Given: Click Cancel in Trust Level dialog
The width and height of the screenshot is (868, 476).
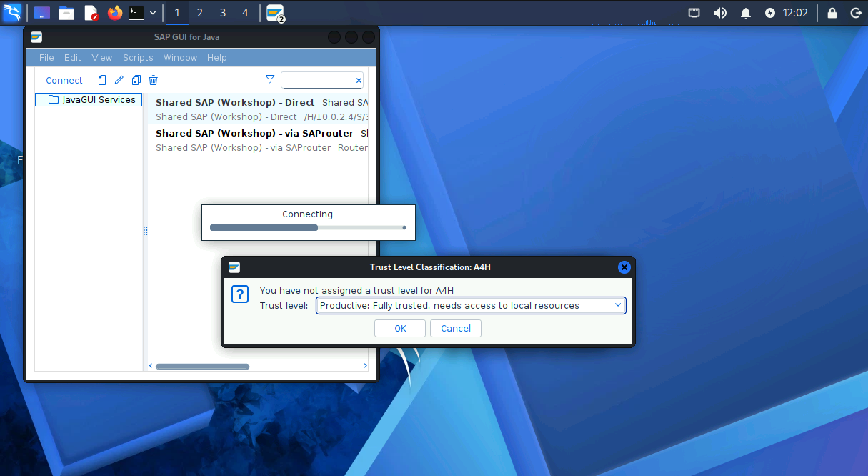Looking at the screenshot, I should [456, 329].
